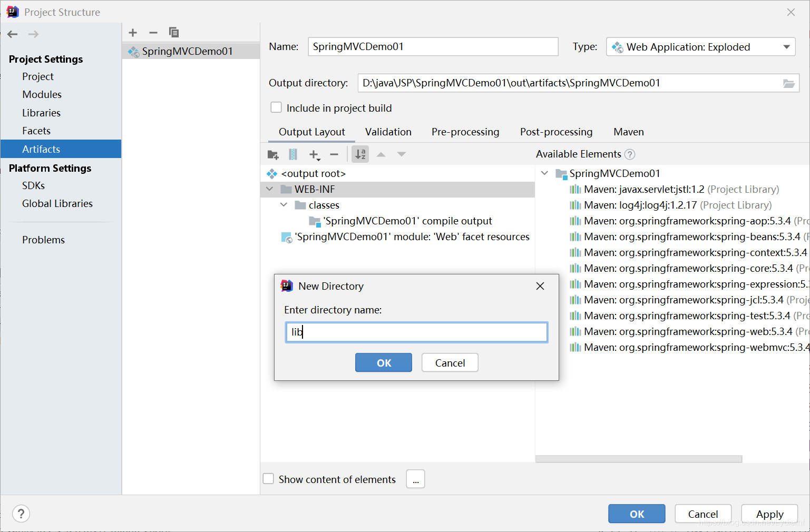Switch to the Validation tab
This screenshot has width=810, height=532.
pos(388,132)
